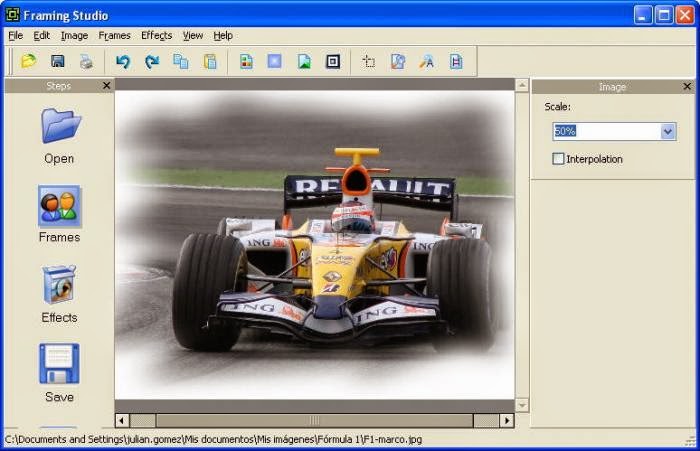Click the floppy disk save toolbar icon
The image size is (700, 451).
[x=58, y=61]
